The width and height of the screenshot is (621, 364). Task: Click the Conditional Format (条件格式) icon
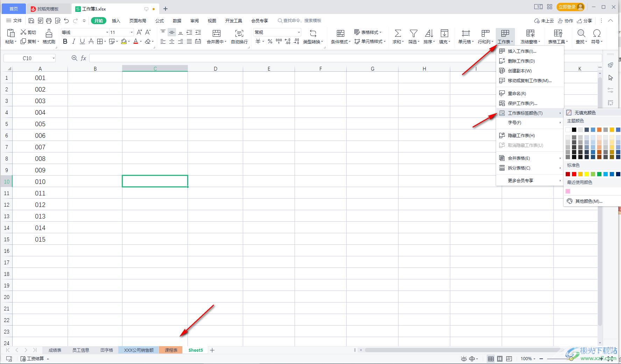pyautogui.click(x=340, y=33)
